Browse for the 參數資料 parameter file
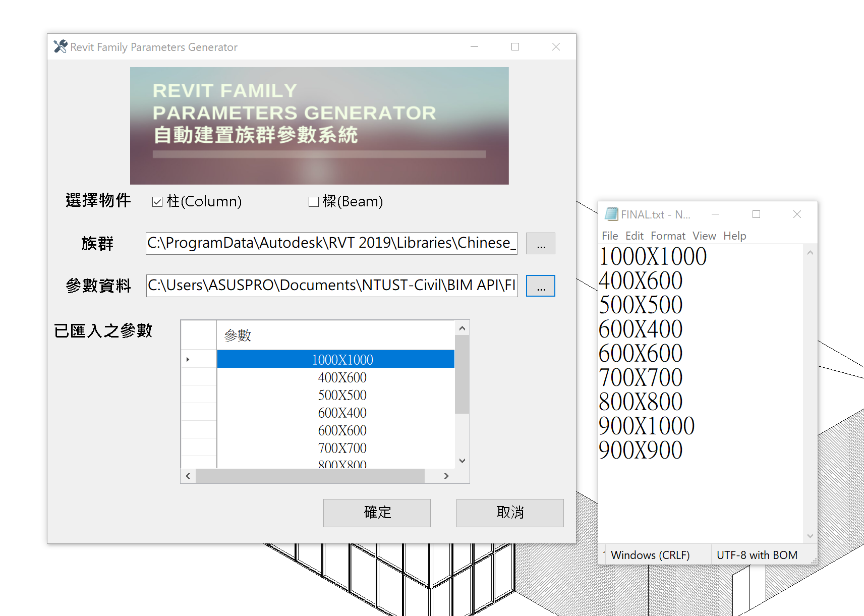The height and width of the screenshot is (616, 864). point(541,286)
